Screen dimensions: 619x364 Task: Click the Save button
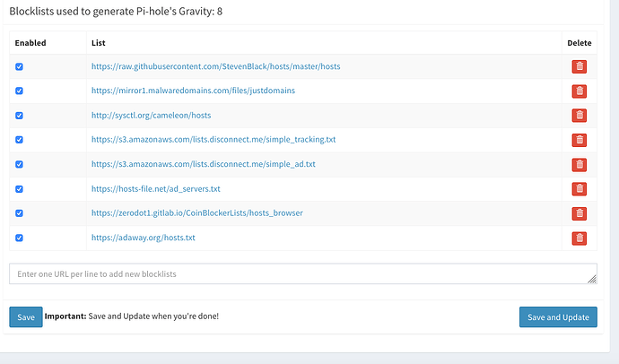pos(26,316)
